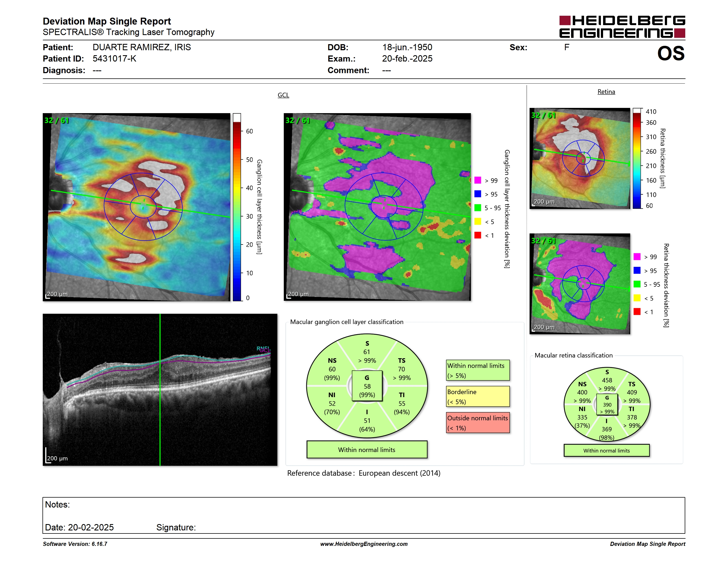Click the red < 1 retina legend swatch
Screen dimensions: 728x563
[637, 312]
